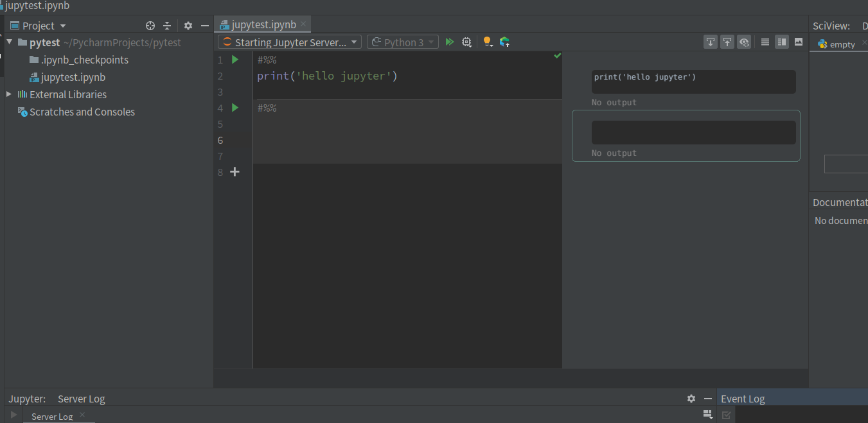
Task: Collapse the pytest project tree node
Action: [x=8, y=42]
